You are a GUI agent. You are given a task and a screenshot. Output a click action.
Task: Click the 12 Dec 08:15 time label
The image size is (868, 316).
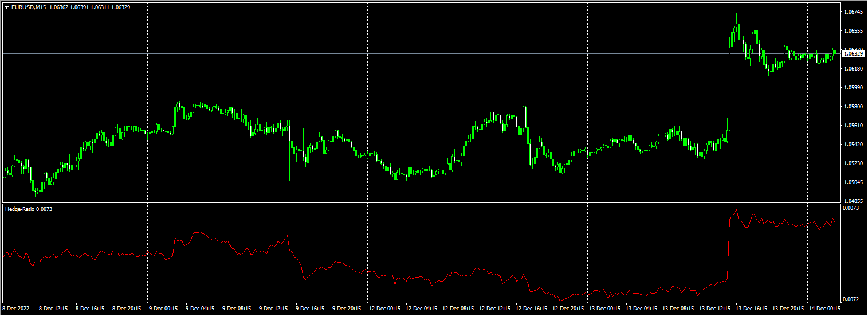click(x=458, y=308)
